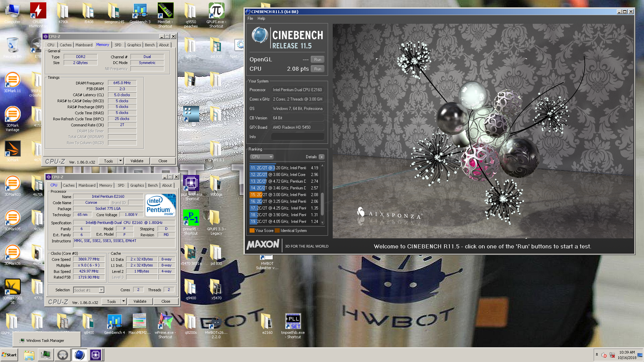This screenshot has height=362, width=644.
Task: Open the Help menu in Cinebench
Action: pos(261,18)
